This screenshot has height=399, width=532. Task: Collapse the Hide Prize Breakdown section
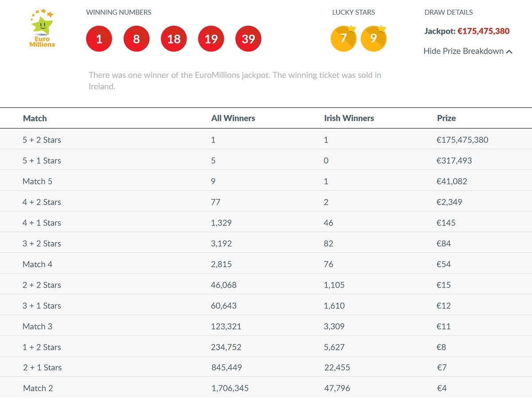pos(468,51)
